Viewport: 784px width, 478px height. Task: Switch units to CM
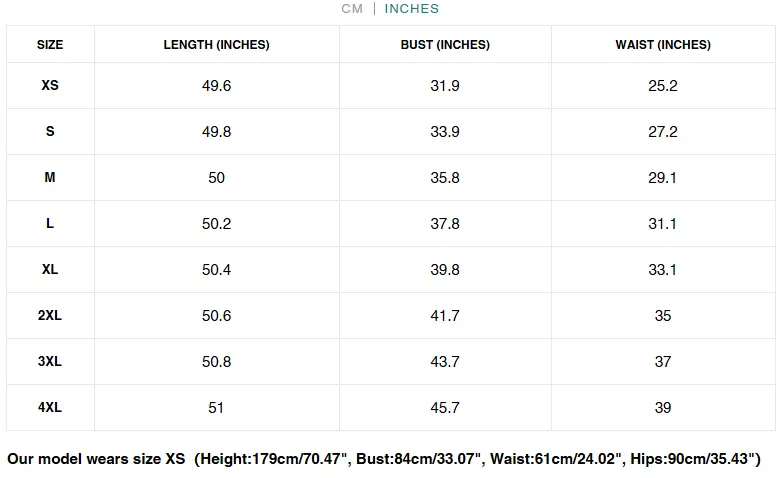(352, 9)
